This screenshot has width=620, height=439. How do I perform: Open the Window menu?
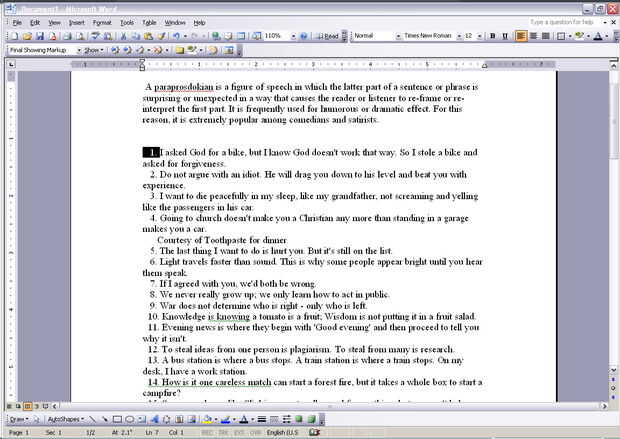pos(175,23)
